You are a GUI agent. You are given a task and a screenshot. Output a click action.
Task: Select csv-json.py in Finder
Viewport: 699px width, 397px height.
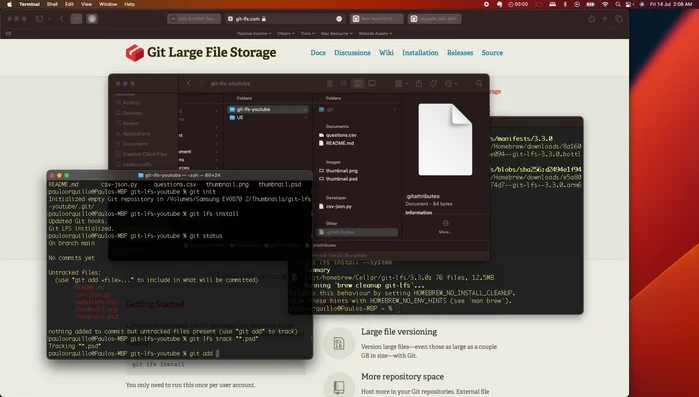tap(335, 206)
